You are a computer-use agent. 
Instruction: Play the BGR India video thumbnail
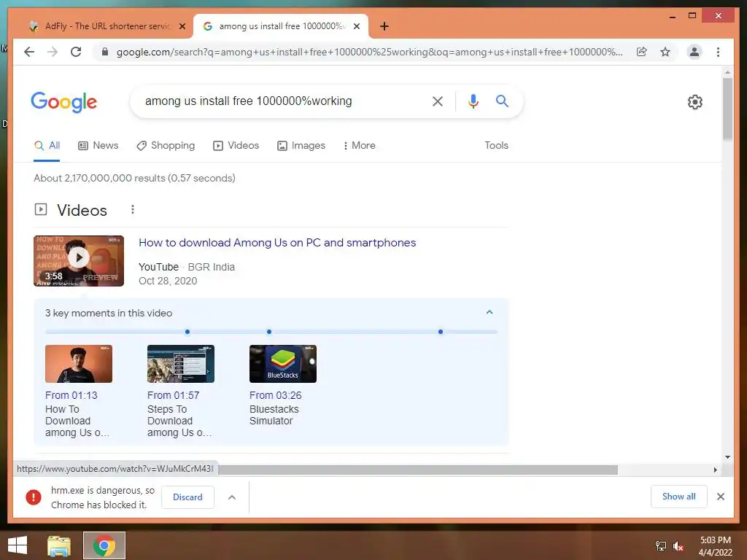point(79,261)
